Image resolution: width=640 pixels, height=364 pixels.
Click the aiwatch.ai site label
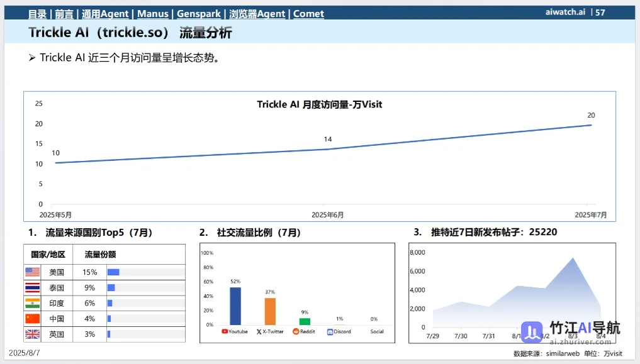[565, 12]
